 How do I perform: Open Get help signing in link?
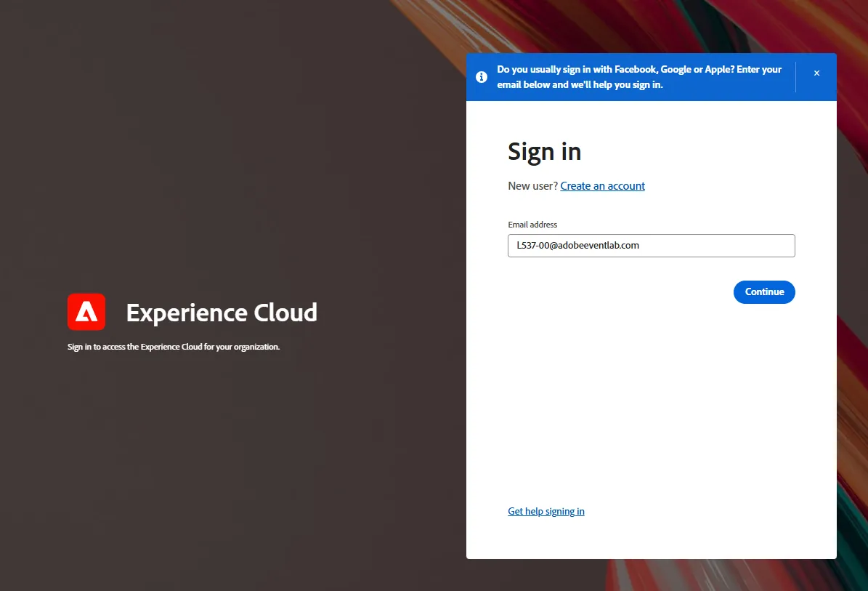(545, 511)
